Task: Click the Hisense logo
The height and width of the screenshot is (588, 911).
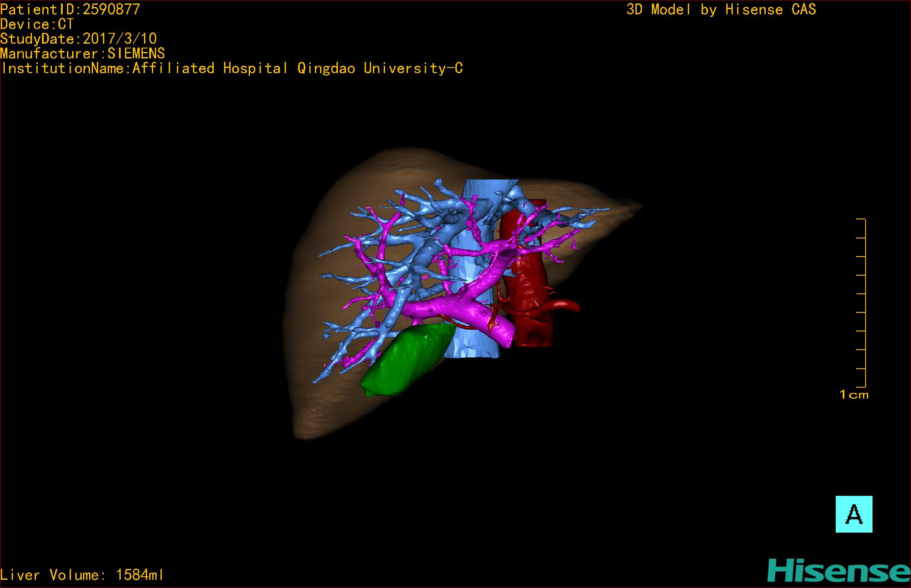Action: 839,571
